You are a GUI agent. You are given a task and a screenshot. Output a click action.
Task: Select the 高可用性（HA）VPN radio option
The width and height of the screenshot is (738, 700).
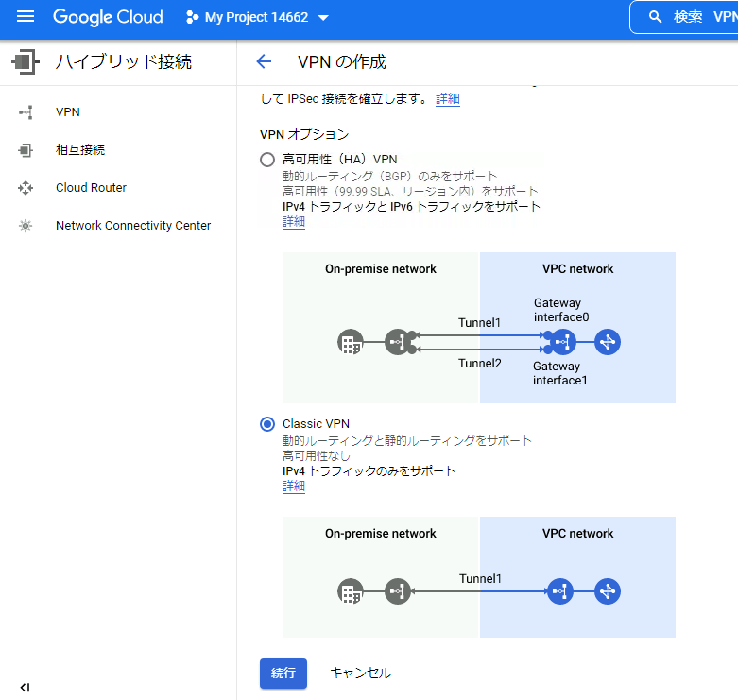[267, 160]
